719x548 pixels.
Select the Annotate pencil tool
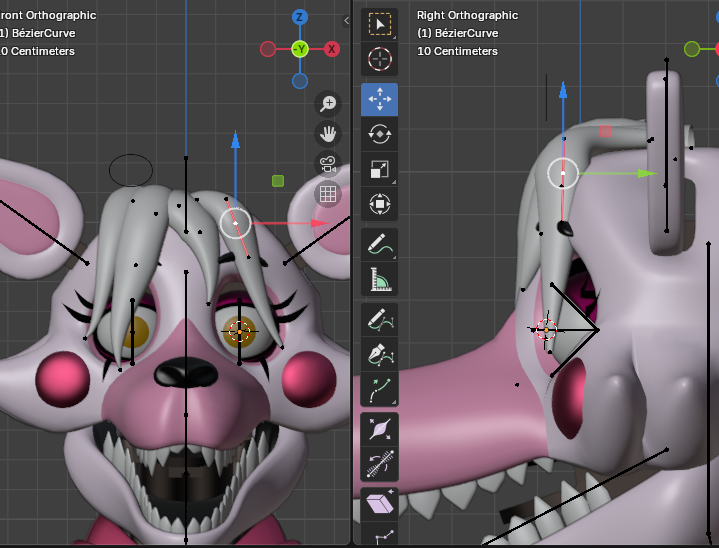coord(380,244)
